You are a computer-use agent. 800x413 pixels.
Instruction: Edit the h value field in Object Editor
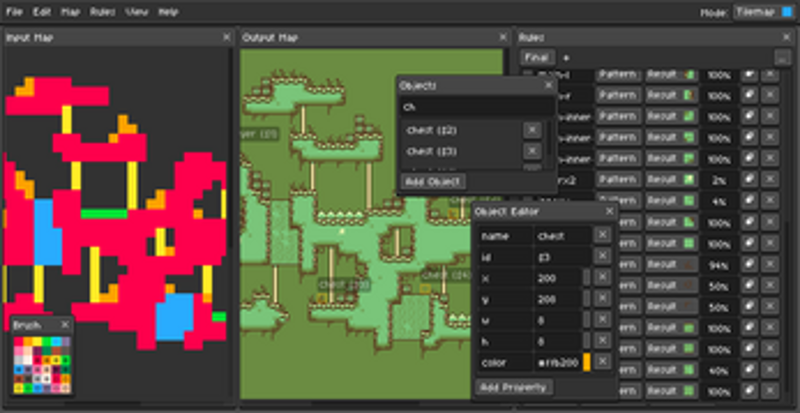557,341
